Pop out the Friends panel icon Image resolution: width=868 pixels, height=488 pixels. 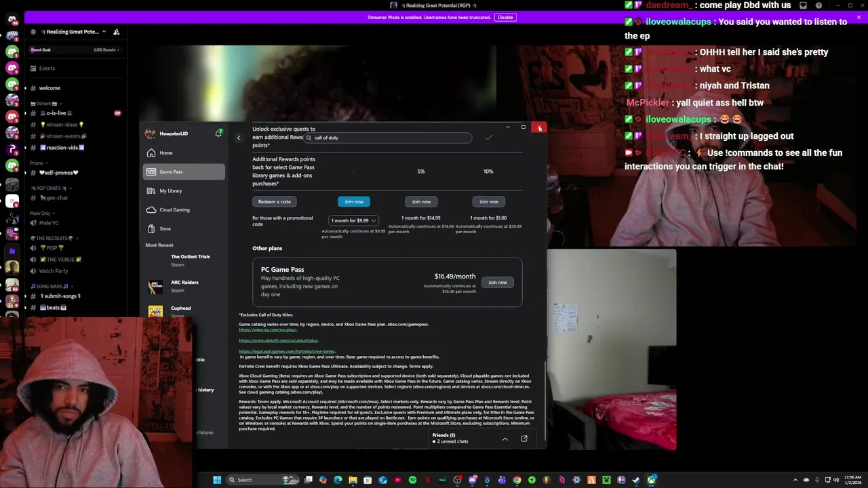(524, 439)
